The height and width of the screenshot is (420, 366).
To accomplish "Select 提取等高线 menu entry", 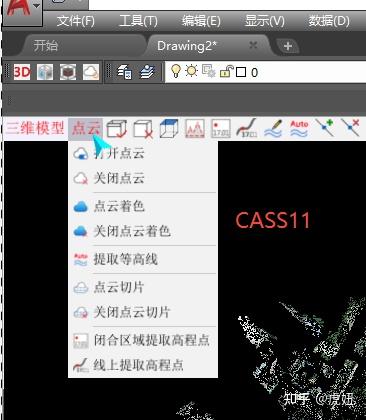I will pyautogui.click(x=143, y=259).
